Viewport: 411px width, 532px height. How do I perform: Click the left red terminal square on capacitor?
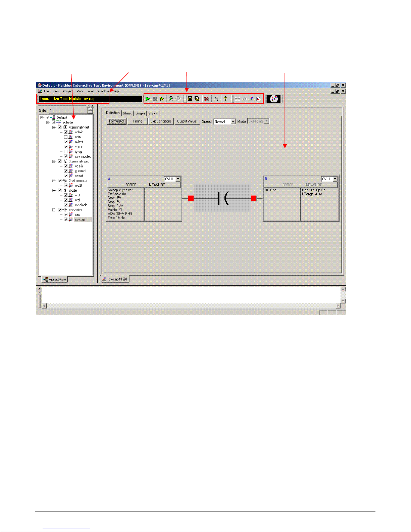coord(191,198)
